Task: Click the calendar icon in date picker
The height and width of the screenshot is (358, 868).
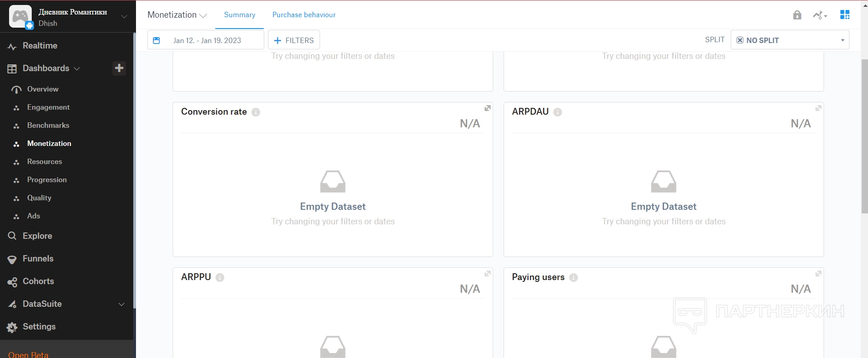Action: (x=156, y=40)
